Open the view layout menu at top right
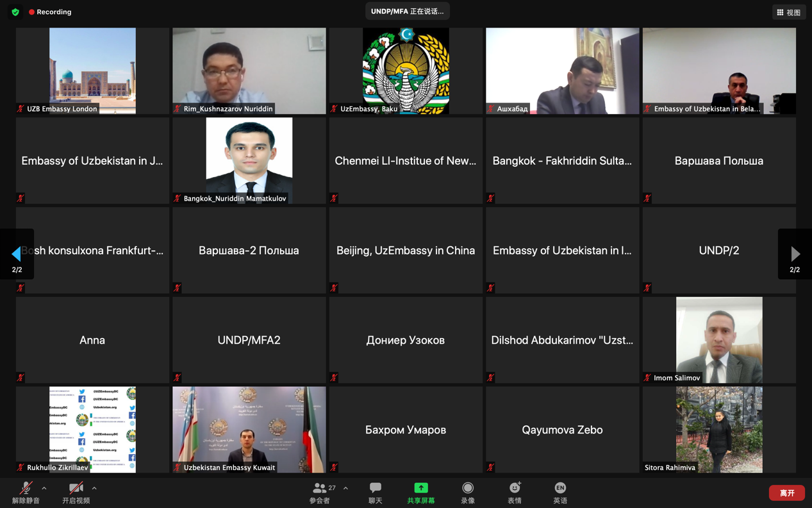 tap(788, 12)
